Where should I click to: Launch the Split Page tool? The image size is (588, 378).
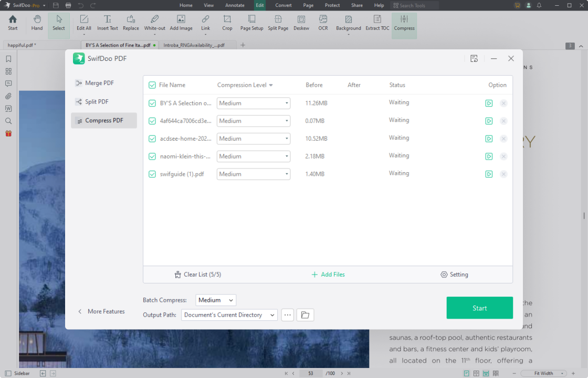[278, 23]
